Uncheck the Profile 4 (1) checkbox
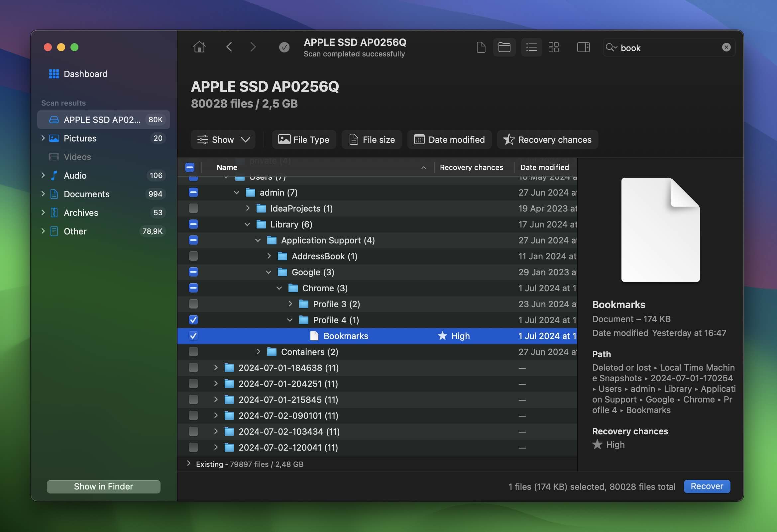The image size is (777, 532). click(x=193, y=320)
